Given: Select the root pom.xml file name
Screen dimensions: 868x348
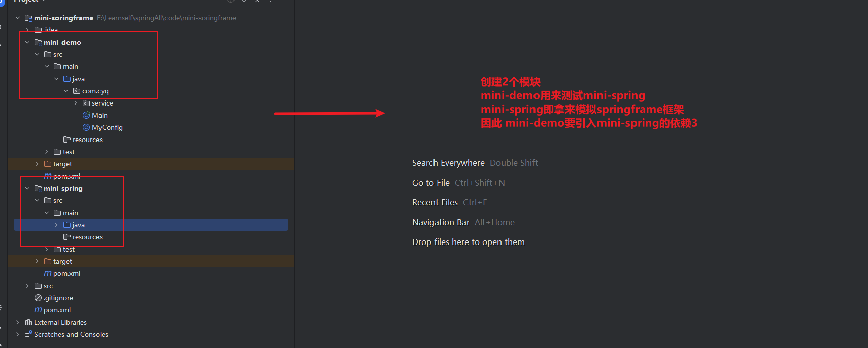Looking at the screenshot, I should tap(57, 310).
